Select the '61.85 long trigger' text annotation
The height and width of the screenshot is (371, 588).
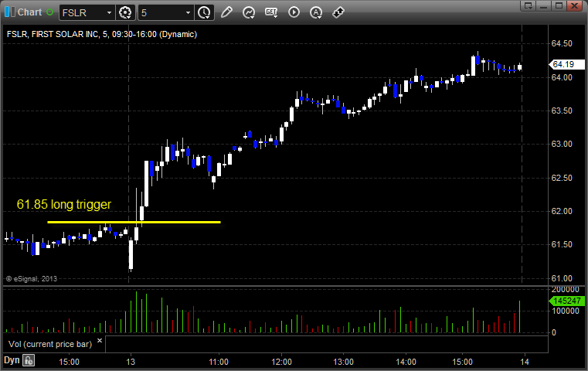coord(64,205)
